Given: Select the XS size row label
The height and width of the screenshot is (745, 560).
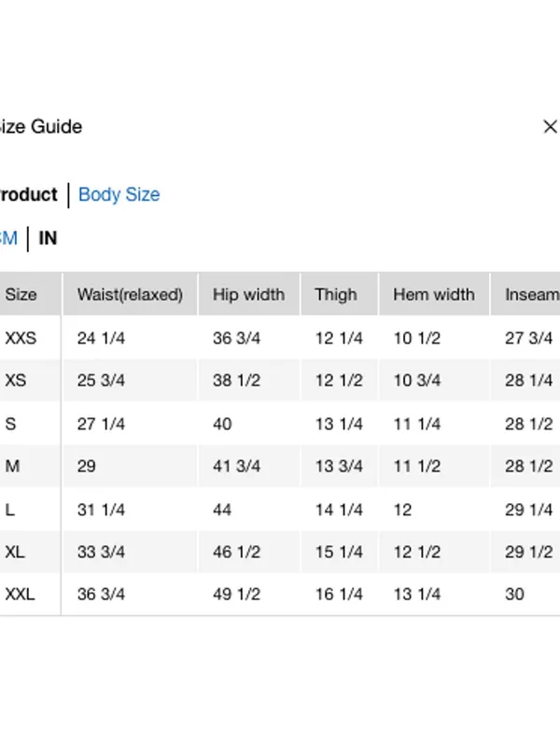Looking at the screenshot, I should click(x=16, y=380).
